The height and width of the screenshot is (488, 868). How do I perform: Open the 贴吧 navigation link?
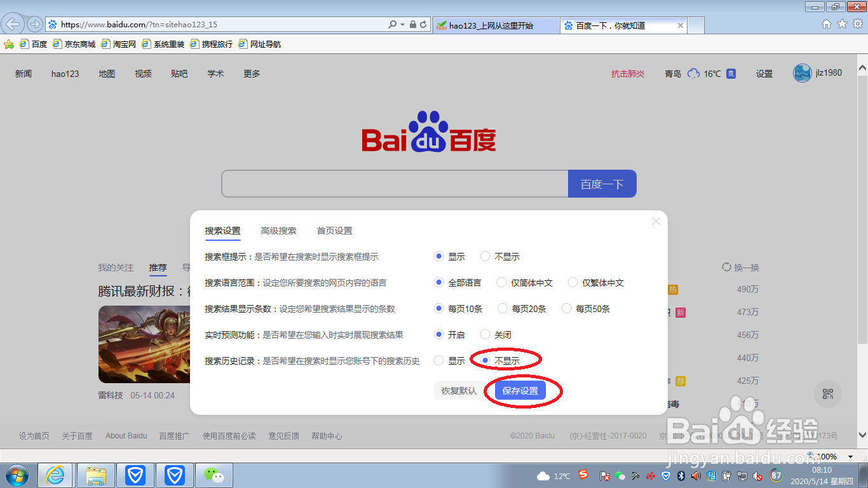tap(179, 74)
